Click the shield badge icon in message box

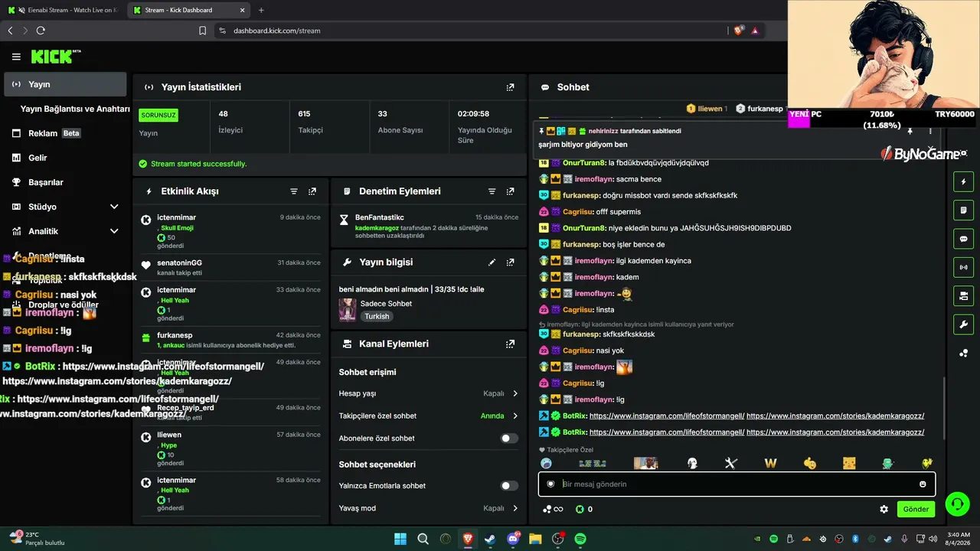[550, 484]
